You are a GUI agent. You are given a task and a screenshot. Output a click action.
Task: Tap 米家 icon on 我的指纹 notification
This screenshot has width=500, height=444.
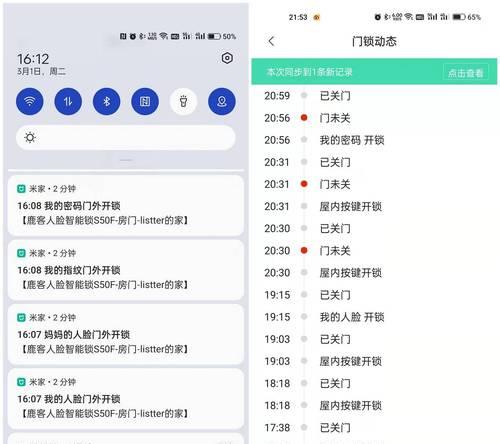point(21,253)
